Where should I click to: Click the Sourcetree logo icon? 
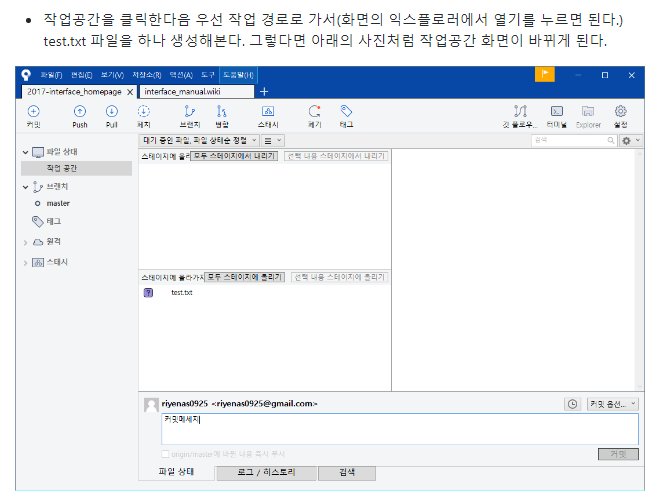click(x=26, y=75)
